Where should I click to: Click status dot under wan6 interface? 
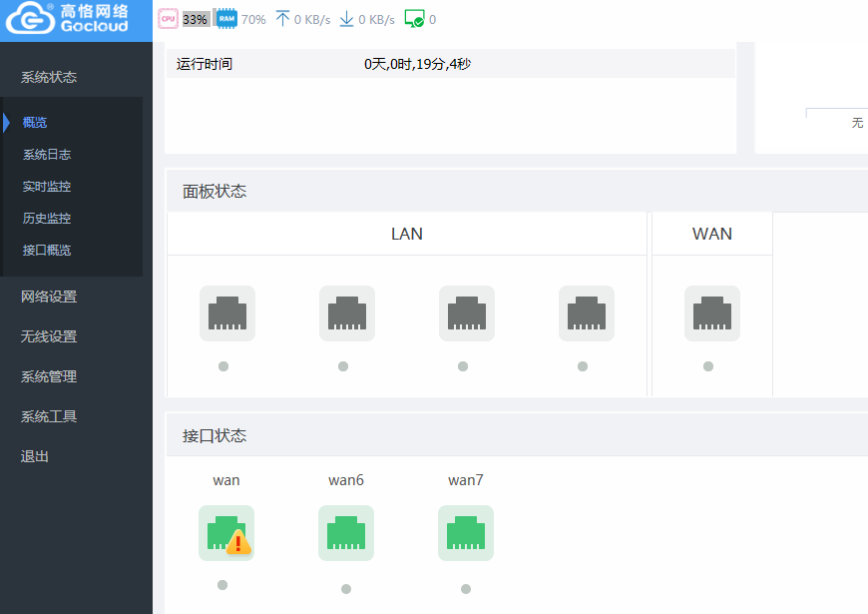[346, 589]
